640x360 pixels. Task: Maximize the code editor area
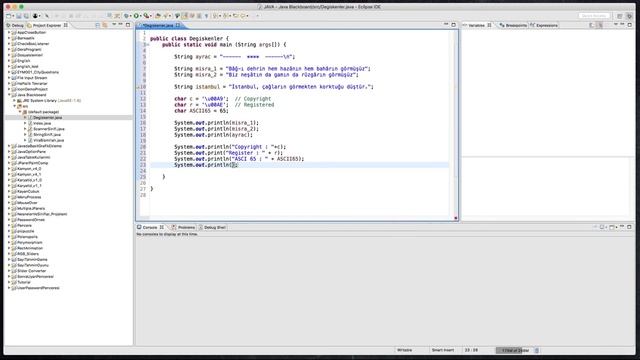pyautogui.click(x=453, y=25)
